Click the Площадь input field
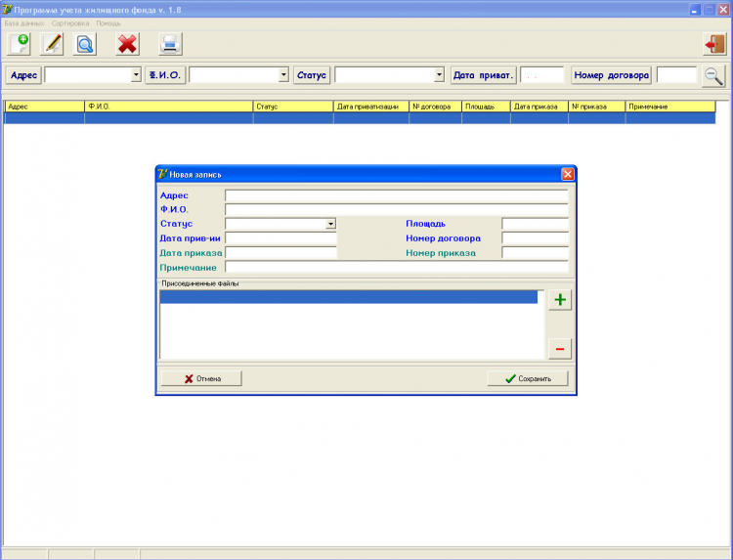733x560 pixels. [x=535, y=224]
